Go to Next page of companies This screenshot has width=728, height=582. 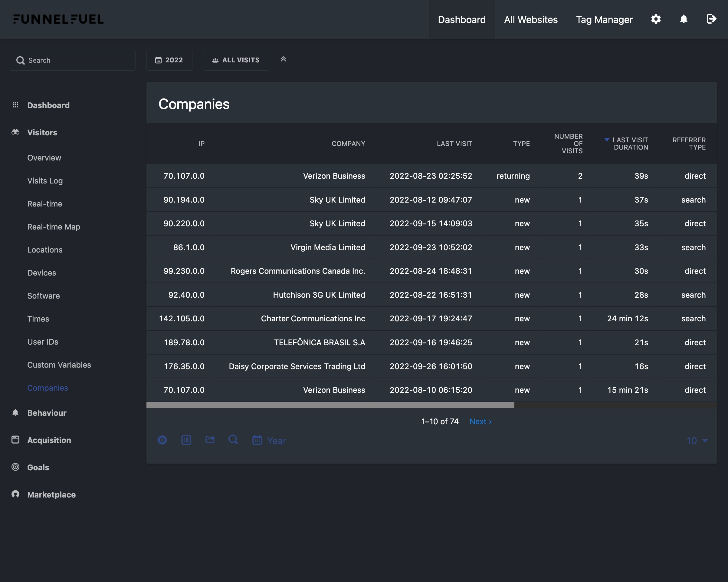(x=480, y=422)
